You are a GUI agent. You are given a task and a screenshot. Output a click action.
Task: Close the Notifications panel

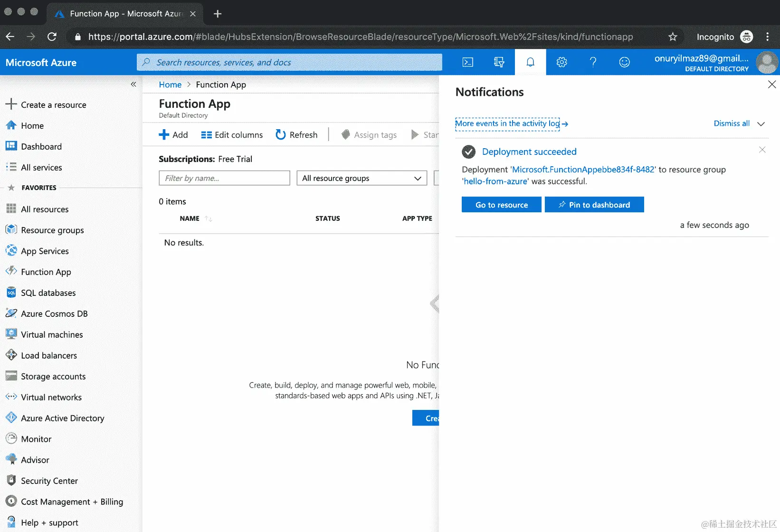pyautogui.click(x=772, y=85)
